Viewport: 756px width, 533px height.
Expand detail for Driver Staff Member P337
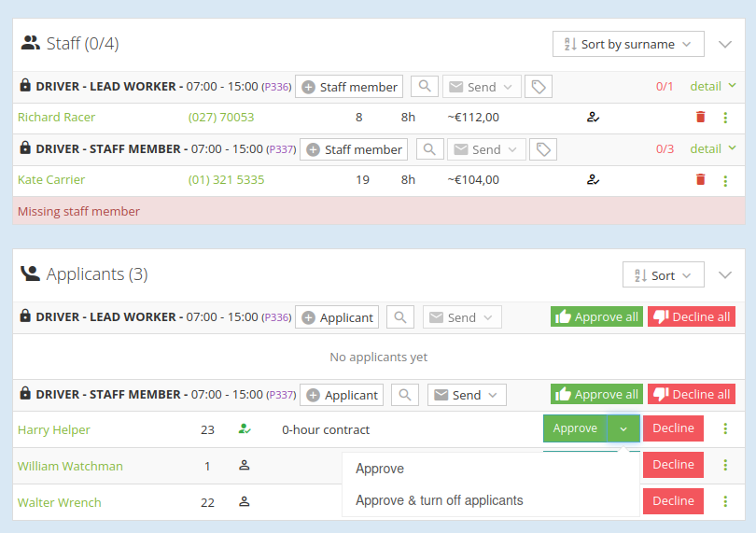(x=713, y=148)
